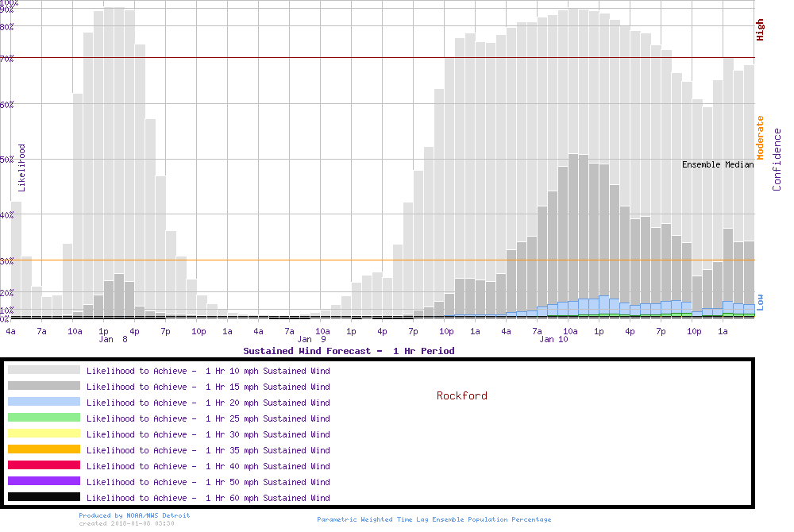Image resolution: width=794 pixels, height=532 pixels.
Task: Select the green 25 mph legend swatch
Action: tap(44, 418)
